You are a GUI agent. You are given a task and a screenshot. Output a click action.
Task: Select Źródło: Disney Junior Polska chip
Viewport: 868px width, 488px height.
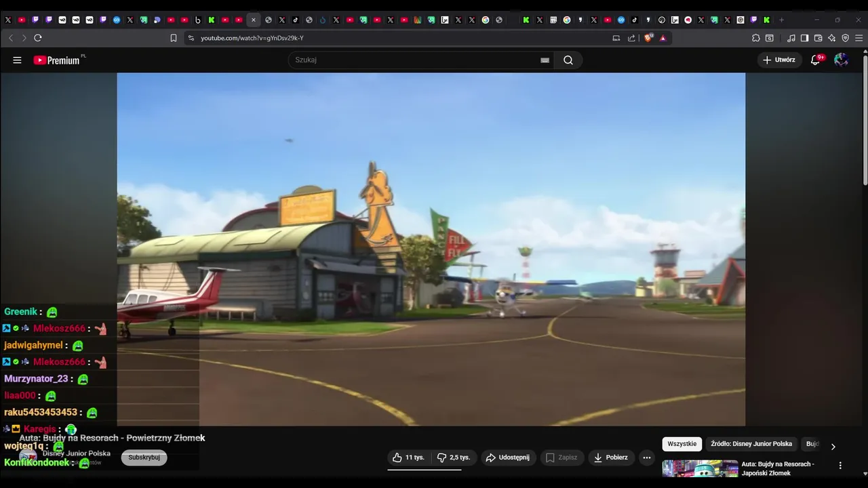pos(751,444)
